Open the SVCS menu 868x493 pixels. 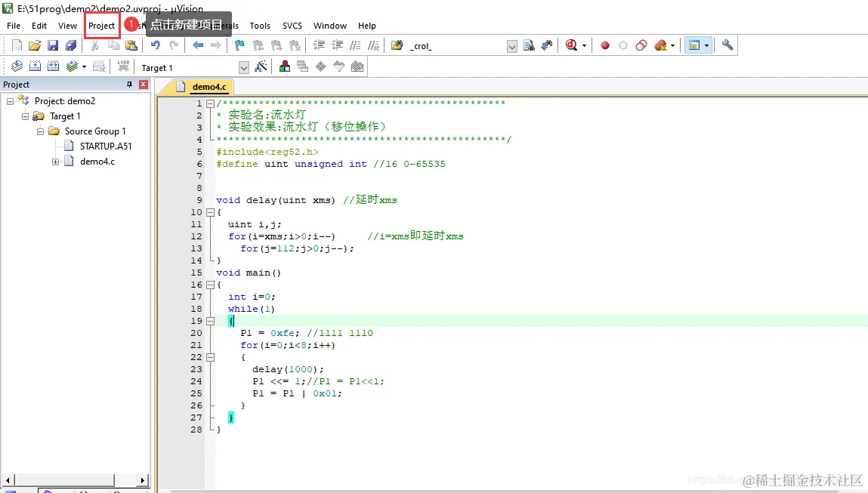(x=292, y=26)
